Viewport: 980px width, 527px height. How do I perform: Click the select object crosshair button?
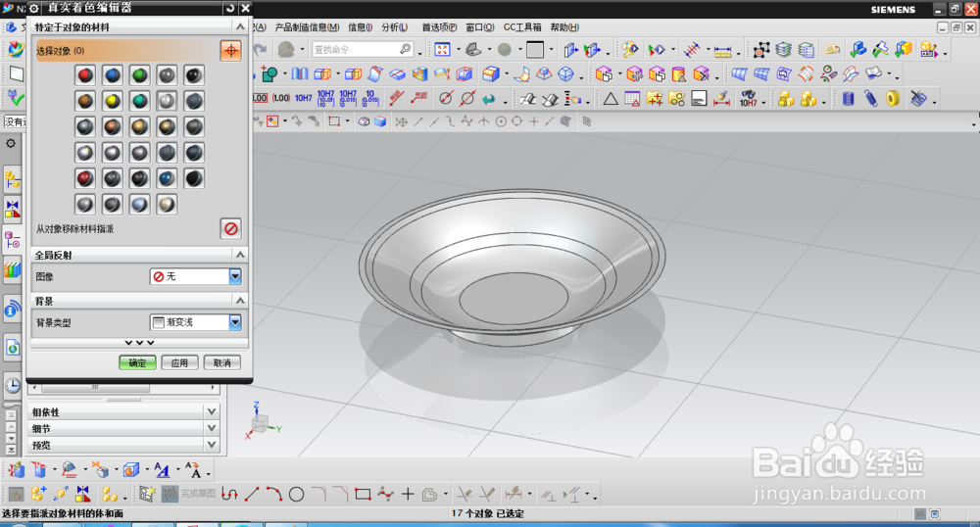(x=230, y=51)
